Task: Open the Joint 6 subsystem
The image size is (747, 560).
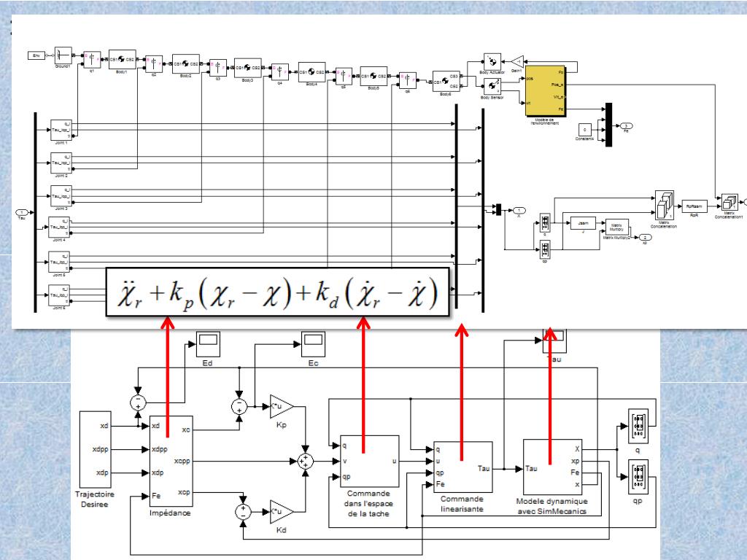Action: tap(59, 295)
